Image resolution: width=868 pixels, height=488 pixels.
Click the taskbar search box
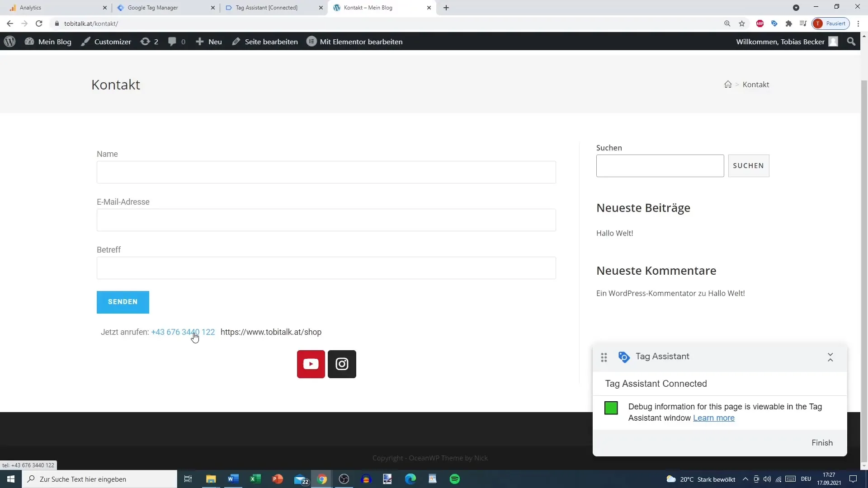tap(99, 479)
